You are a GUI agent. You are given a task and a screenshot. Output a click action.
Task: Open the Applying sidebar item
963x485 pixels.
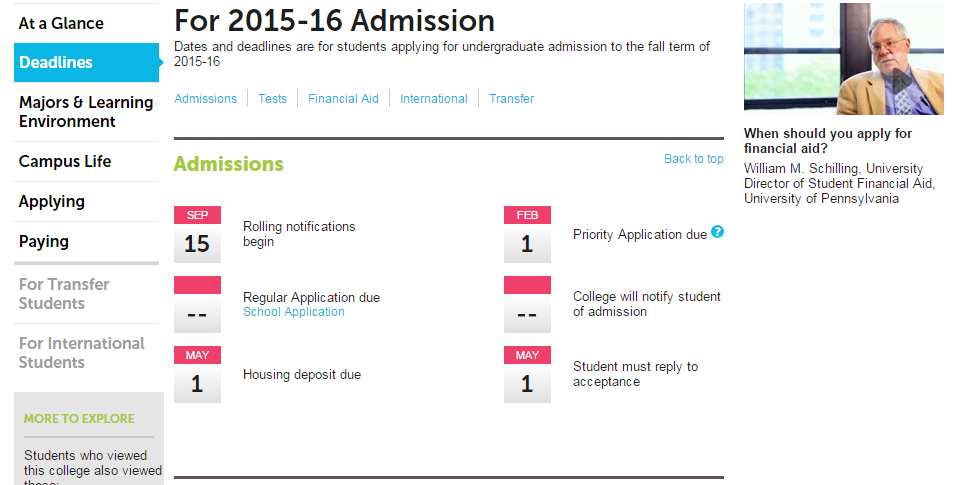[x=52, y=201]
